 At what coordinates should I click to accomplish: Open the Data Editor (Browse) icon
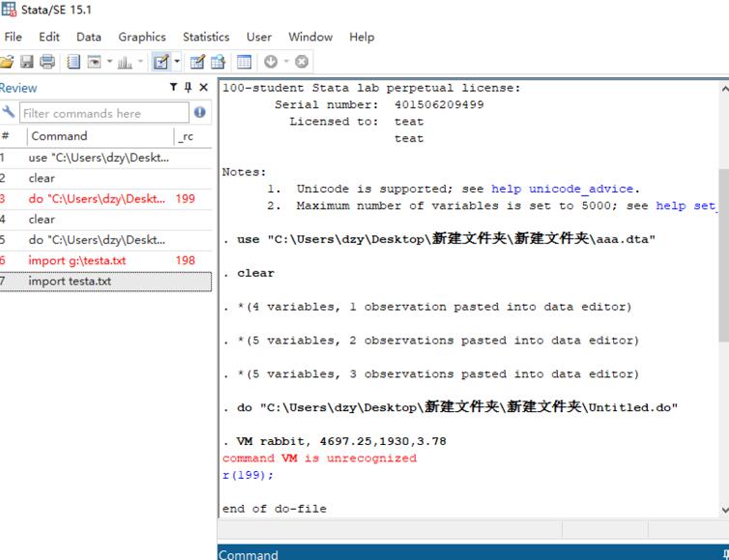pyautogui.click(x=219, y=61)
